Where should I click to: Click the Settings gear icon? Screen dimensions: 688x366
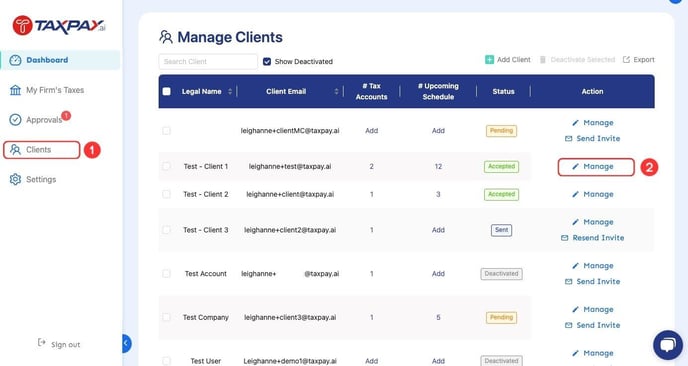[15, 179]
